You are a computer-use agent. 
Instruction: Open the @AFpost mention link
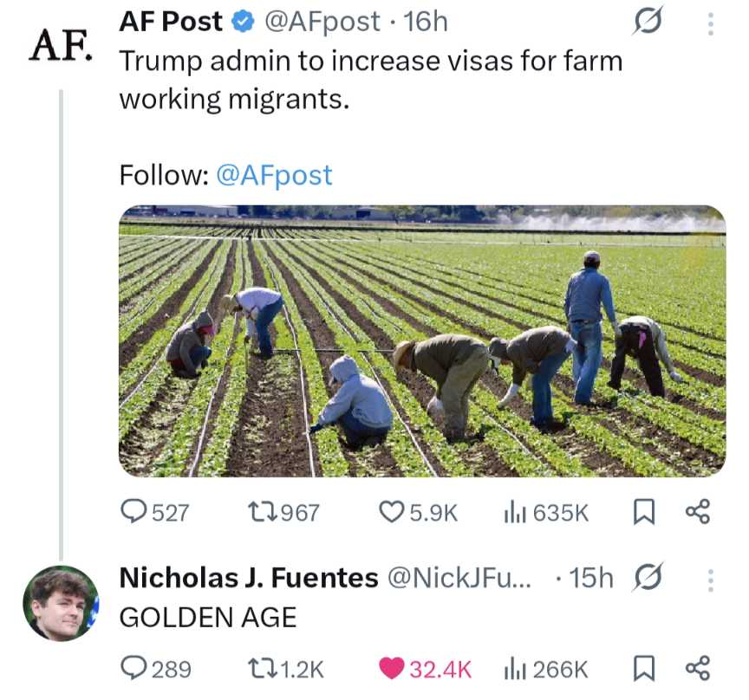click(273, 175)
